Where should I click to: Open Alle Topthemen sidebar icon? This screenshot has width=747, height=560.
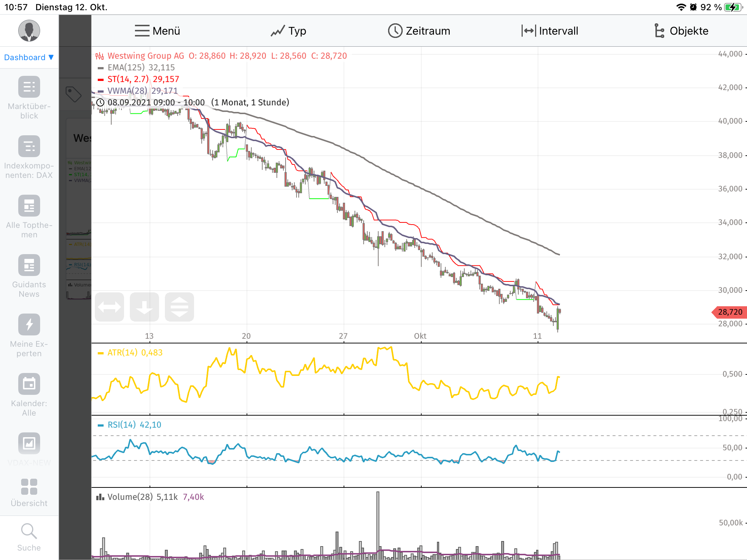29,206
